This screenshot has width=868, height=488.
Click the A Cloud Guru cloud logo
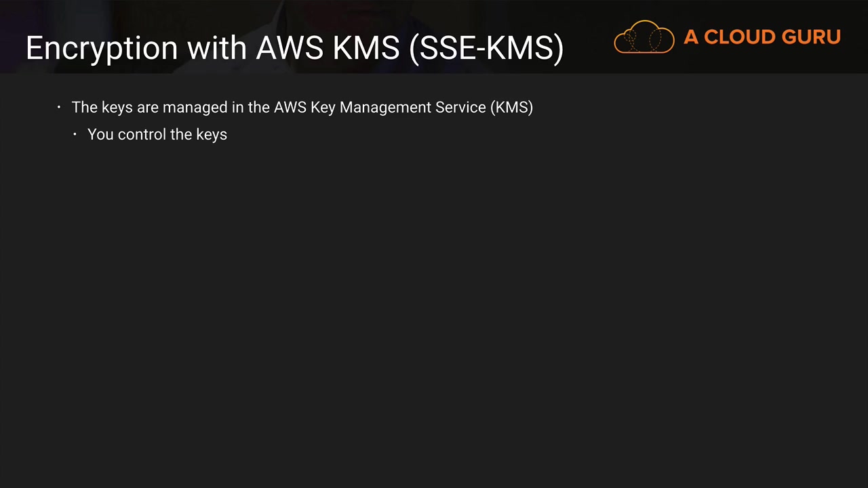(644, 37)
